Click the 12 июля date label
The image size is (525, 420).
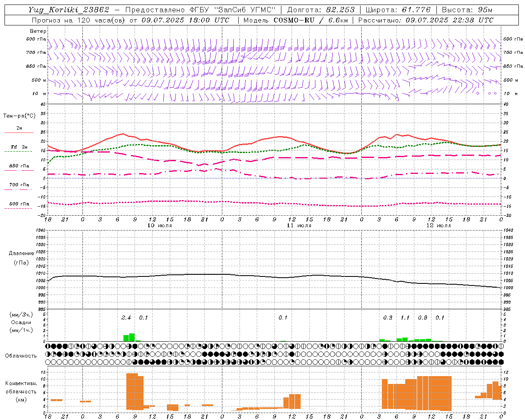point(438,226)
